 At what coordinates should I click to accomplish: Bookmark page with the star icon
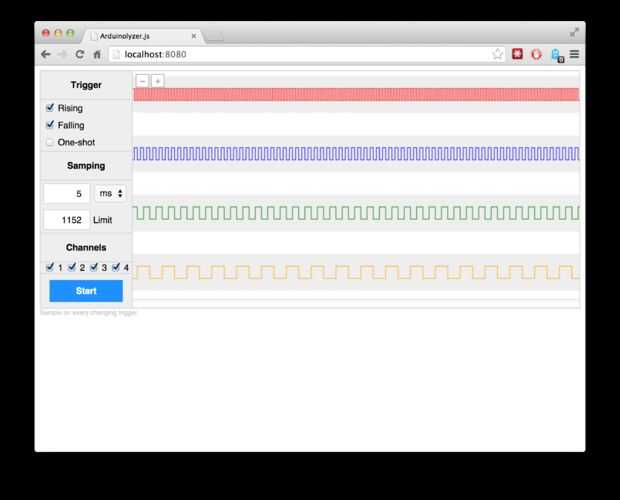coord(497,54)
